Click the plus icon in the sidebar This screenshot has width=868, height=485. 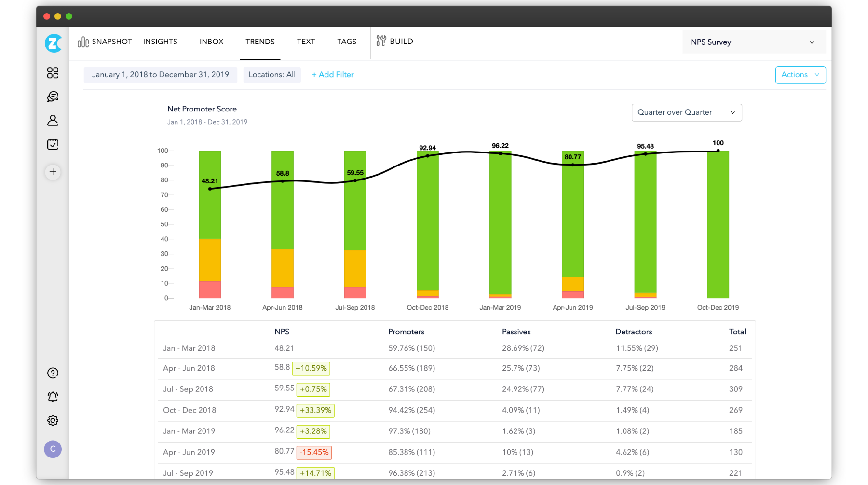pos(53,172)
